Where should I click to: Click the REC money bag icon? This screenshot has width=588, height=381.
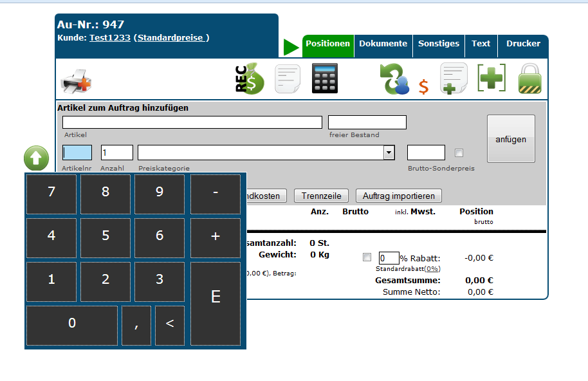(250, 79)
